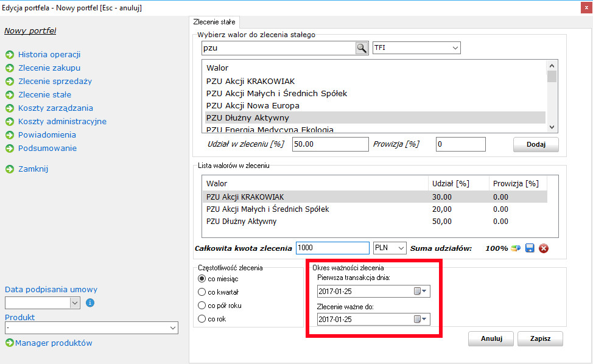Viewport: 593px width, 364px height.
Task: Expand the Produkt dropdown
Action: pyautogui.click(x=173, y=328)
